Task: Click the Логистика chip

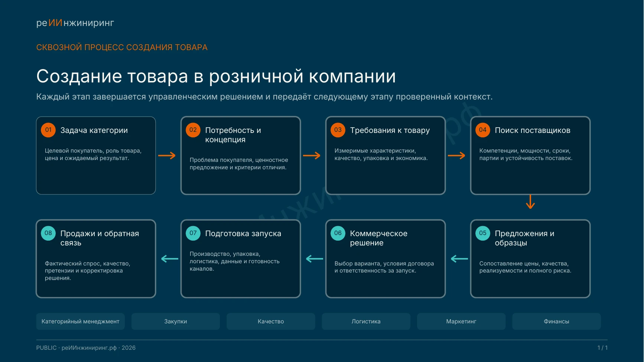Action: (x=366, y=322)
